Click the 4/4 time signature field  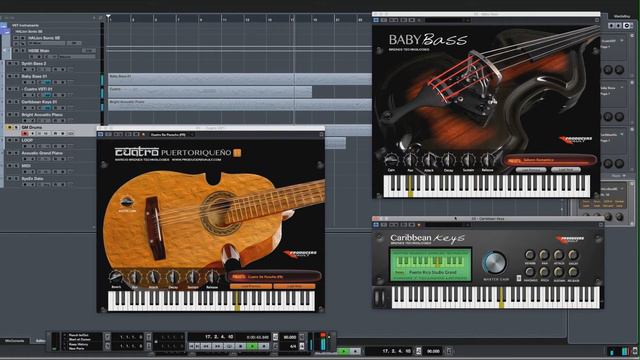[x=292, y=346]
